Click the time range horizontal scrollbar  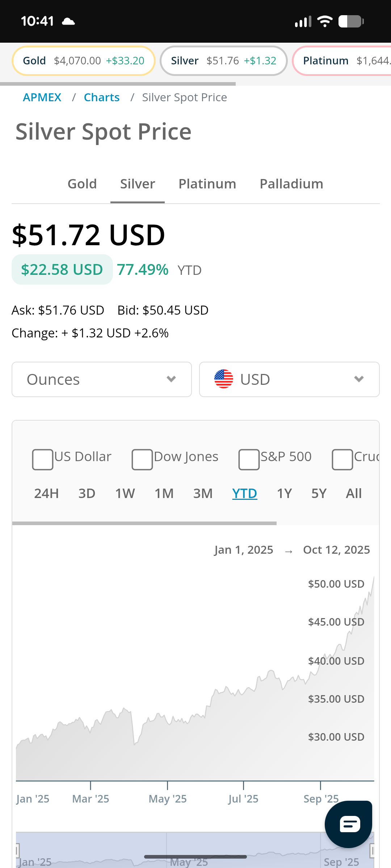144,523
